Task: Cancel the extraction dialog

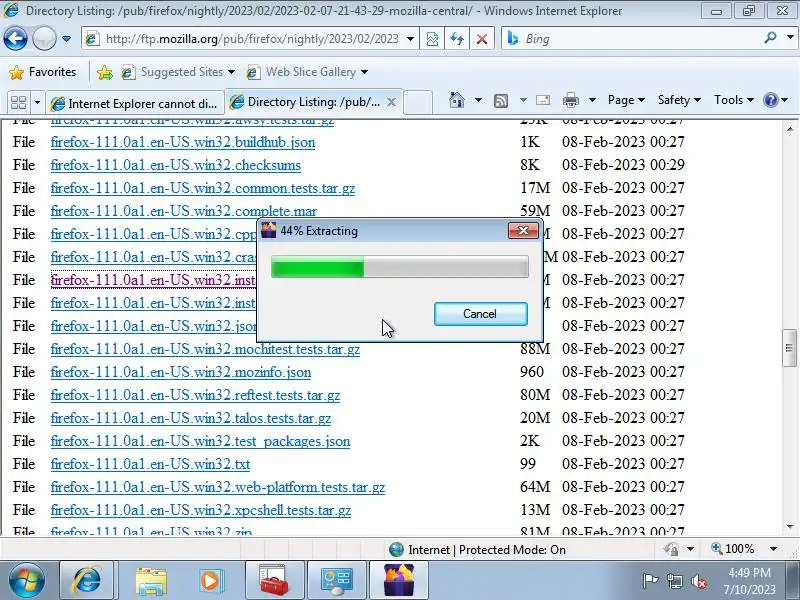Action: click(x=481, y=314)
